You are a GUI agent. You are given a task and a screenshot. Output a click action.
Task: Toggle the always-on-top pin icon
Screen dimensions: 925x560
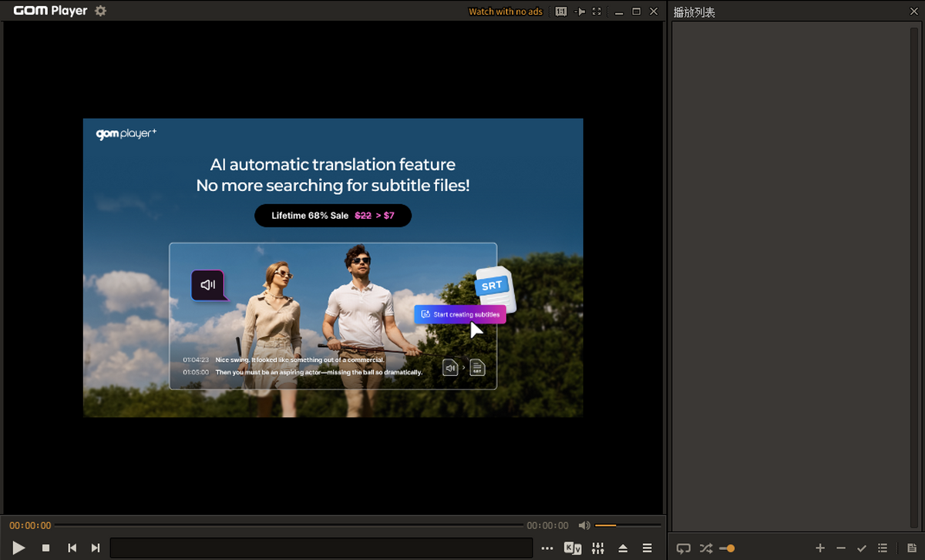tap(580, 12)
